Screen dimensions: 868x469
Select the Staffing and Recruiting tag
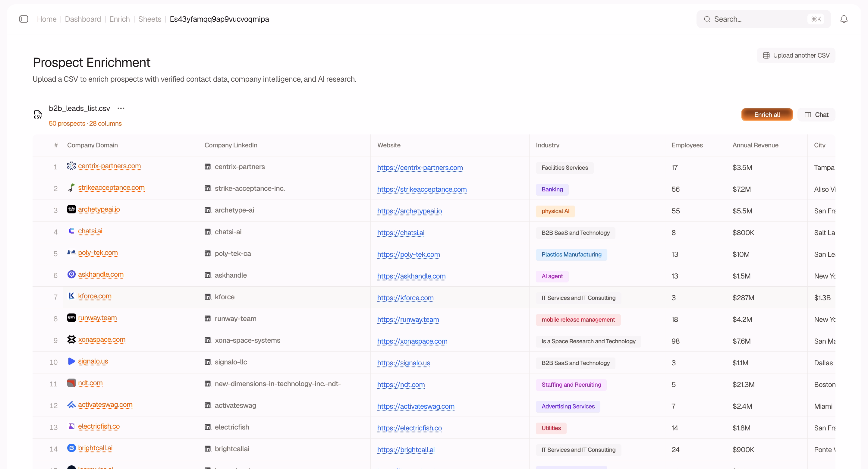tap(571, 384)
